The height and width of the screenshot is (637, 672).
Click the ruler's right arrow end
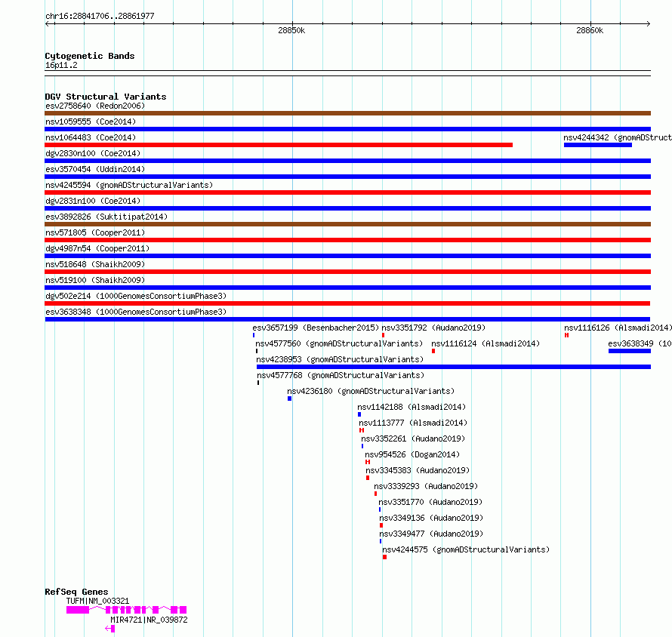[649, 23]
